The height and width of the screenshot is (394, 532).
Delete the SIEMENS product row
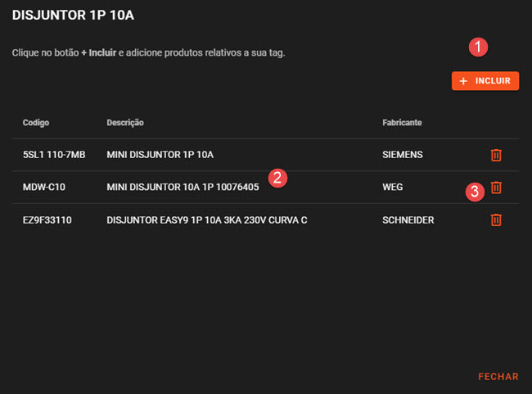(x=496, y=155)
